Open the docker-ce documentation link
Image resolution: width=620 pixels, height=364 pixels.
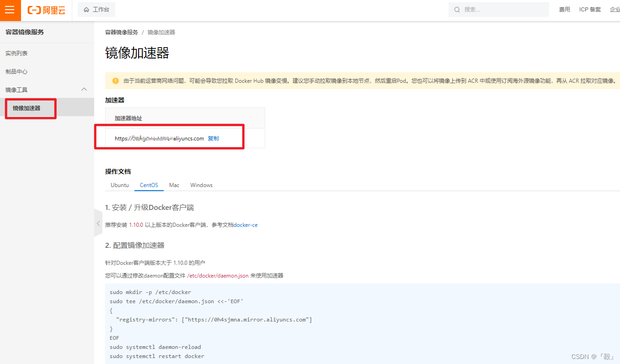(246, 225)
